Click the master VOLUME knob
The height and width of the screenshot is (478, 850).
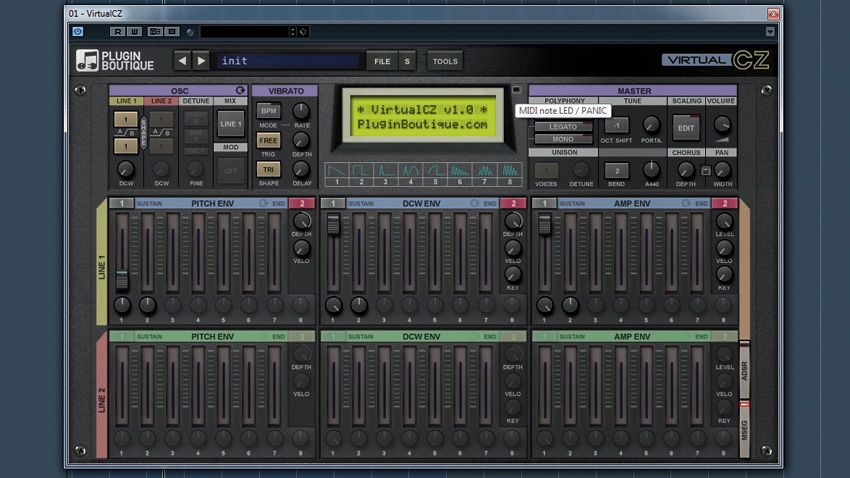coord(722,124)
